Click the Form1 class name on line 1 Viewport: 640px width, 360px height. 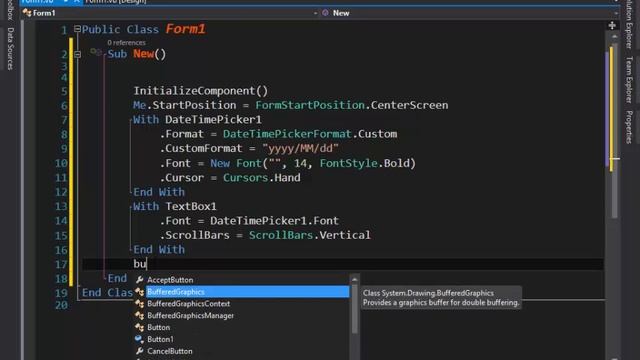(185, 29)
